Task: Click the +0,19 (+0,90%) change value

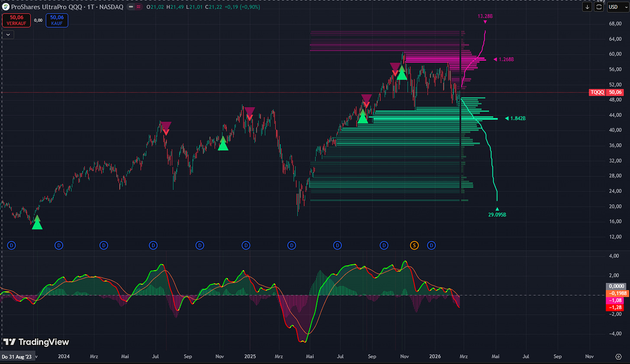Action: [x=242, y=7]
